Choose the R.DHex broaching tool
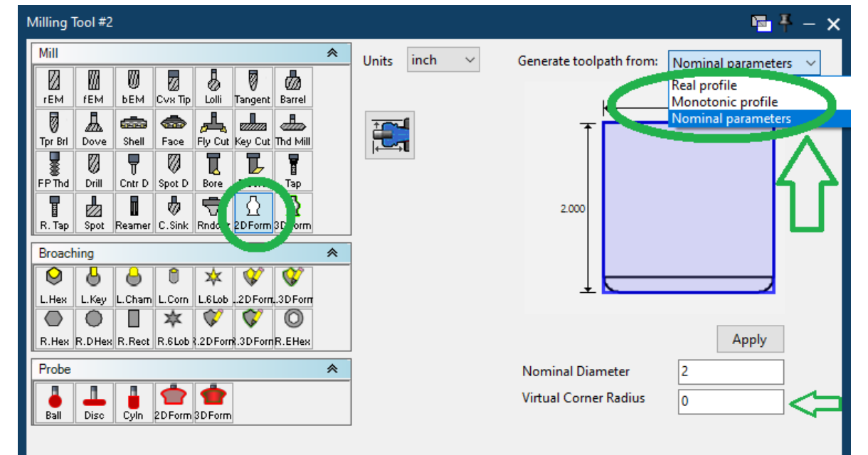Screen dimensions: 868x455 94,328
